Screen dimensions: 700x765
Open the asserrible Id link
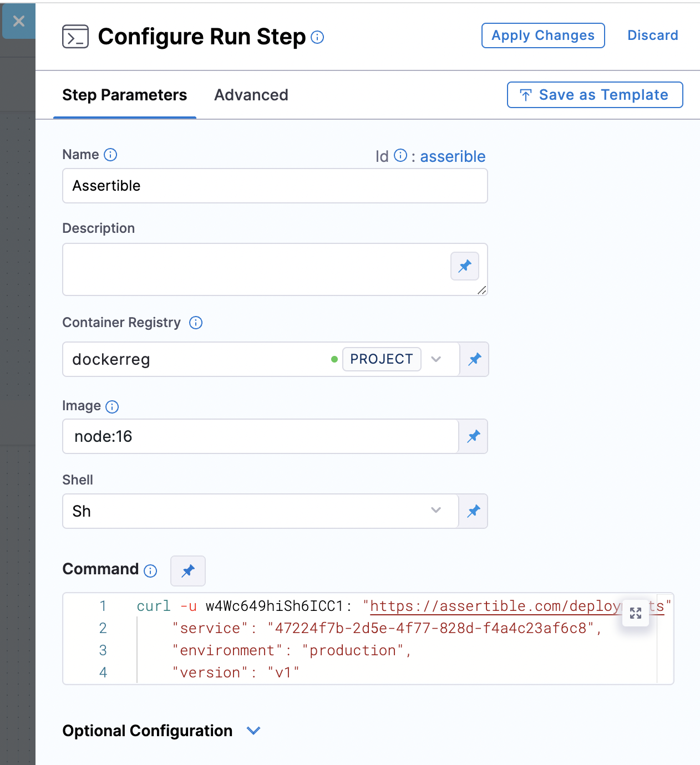[x=453, y=156]
